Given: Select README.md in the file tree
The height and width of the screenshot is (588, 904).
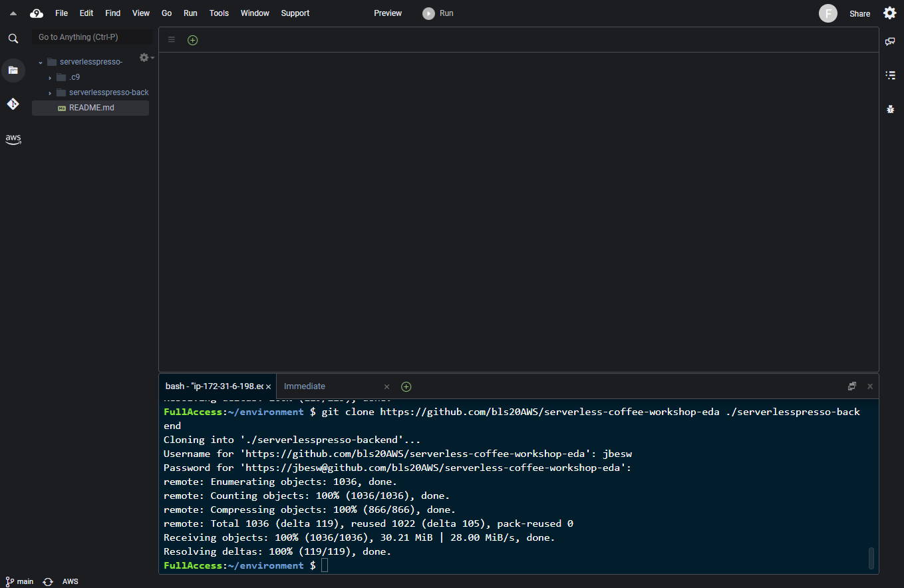Looking at the screenshot, I should tap(90, 108).
